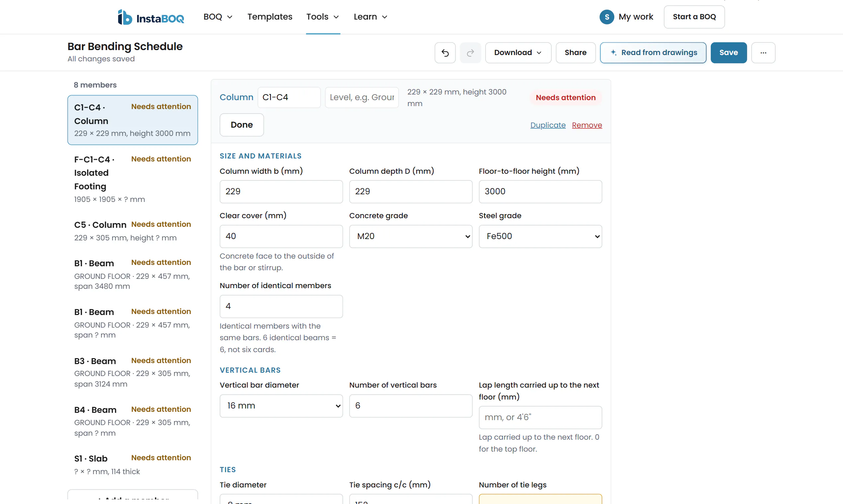The width and height of the screenshot is (843, 504).
Task: Select the C5 Column member
Action: coord(132,231)
